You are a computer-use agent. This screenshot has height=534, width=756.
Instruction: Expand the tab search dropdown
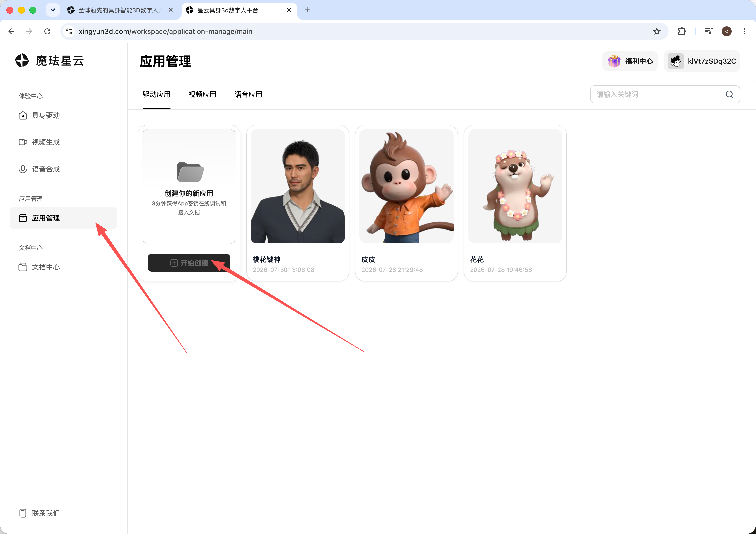53,10
